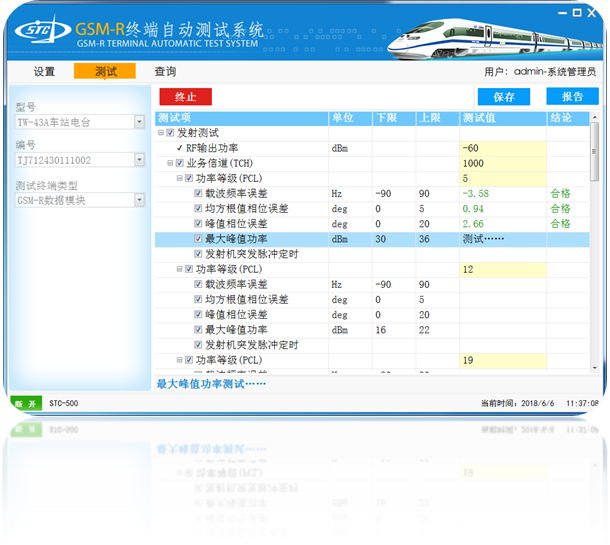Screen dimensions: 610x545
Task: Toggle the 最大峰值功率 checkbox in the highlighted row
Action: (198, 239)
